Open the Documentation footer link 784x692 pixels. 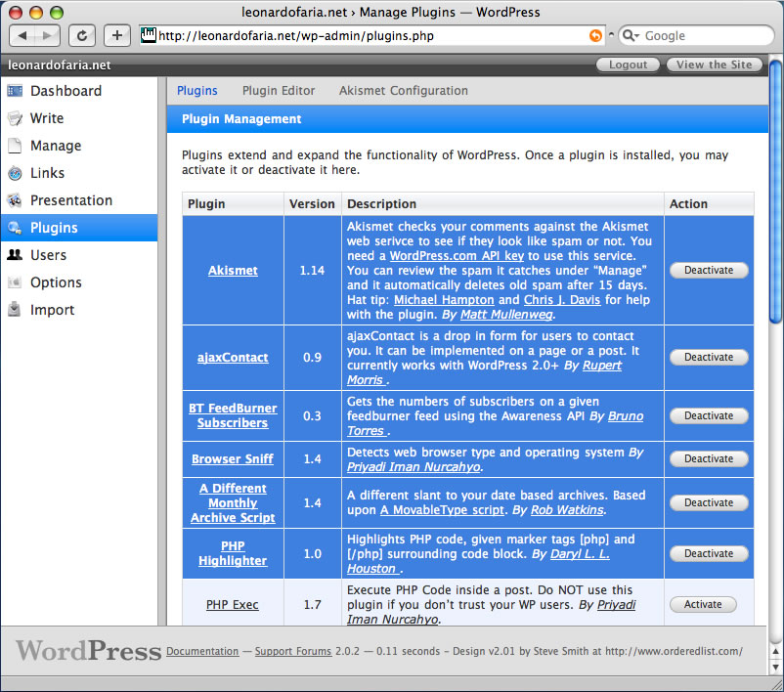(202, 651)
